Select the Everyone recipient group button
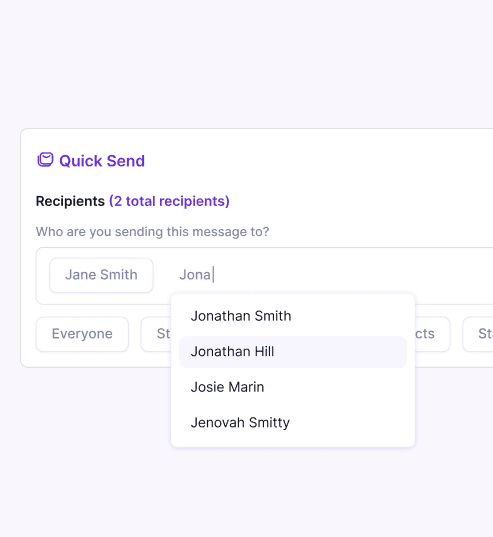Image resolution: width=493 pixels, height=537 pixels. click(x=82, y=334)
